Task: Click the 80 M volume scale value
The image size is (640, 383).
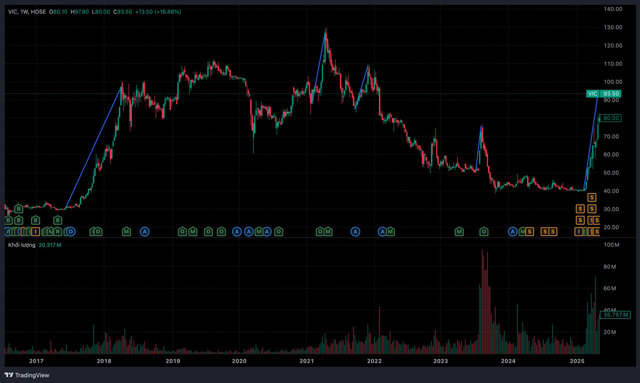Action: (610, 267)
